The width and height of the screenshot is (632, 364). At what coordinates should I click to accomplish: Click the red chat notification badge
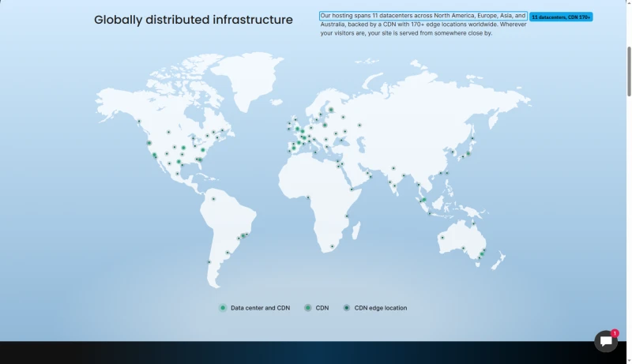(615, 333)
